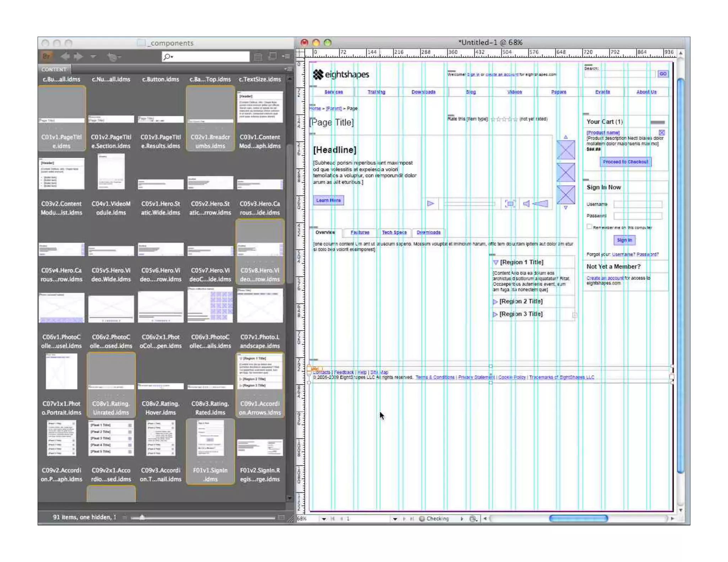Adjust the thumbnail size slider

[142, 518]
